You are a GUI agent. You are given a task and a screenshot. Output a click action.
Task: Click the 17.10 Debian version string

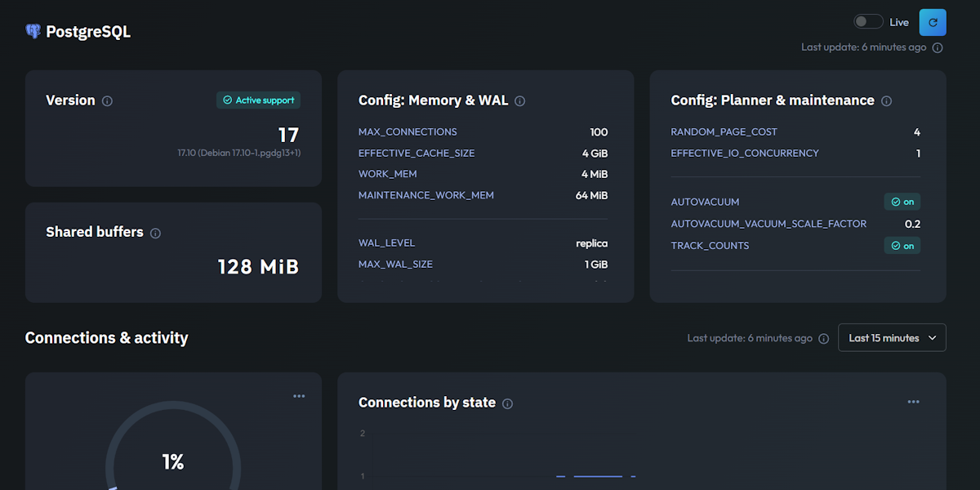tap(239, 153)
